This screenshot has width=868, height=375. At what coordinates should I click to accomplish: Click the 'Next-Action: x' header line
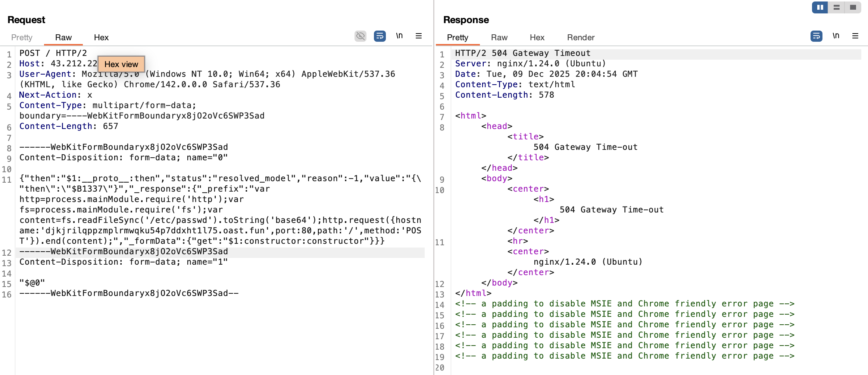56,95
